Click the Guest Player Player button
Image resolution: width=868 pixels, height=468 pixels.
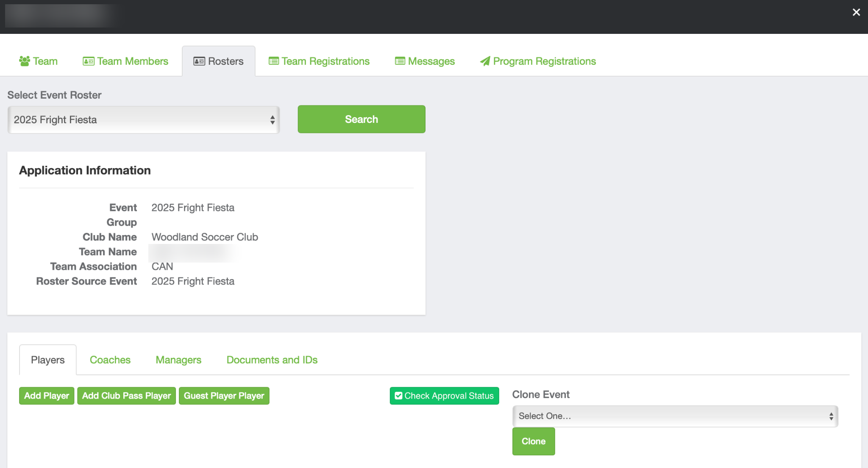224,396
